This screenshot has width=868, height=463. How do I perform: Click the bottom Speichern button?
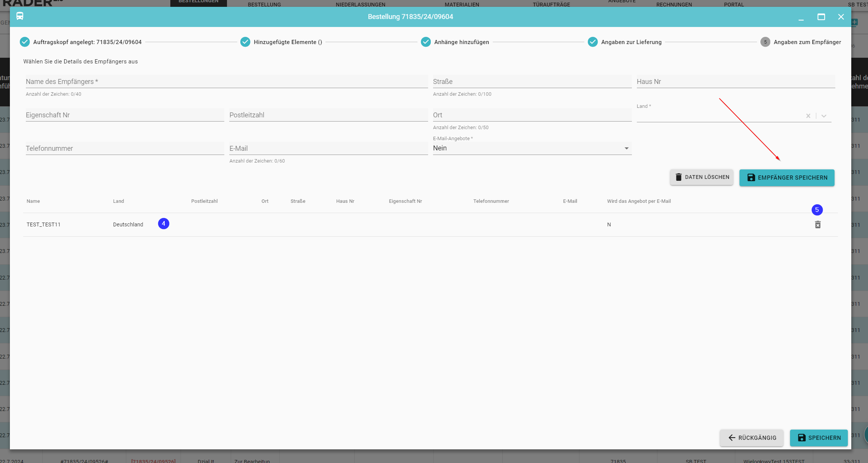point(819,438)
